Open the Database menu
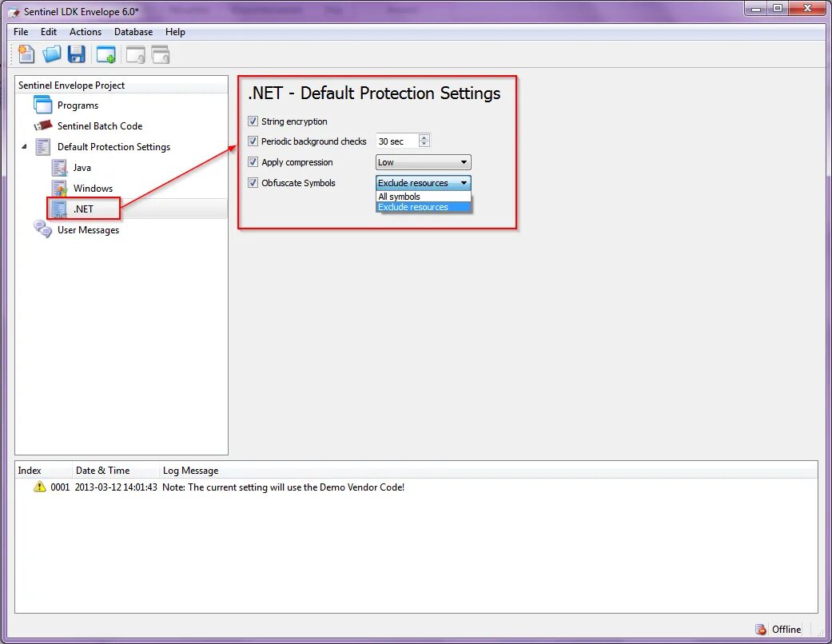The height and width of the screenshot is (644, 832). [x=133, y=32]
